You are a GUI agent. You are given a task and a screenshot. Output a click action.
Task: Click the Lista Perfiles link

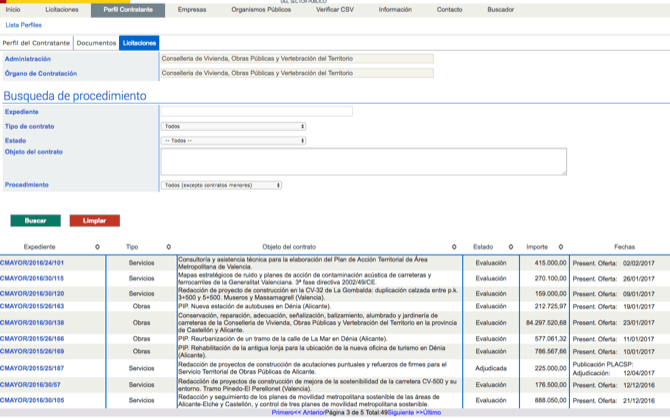coord(24,25)
